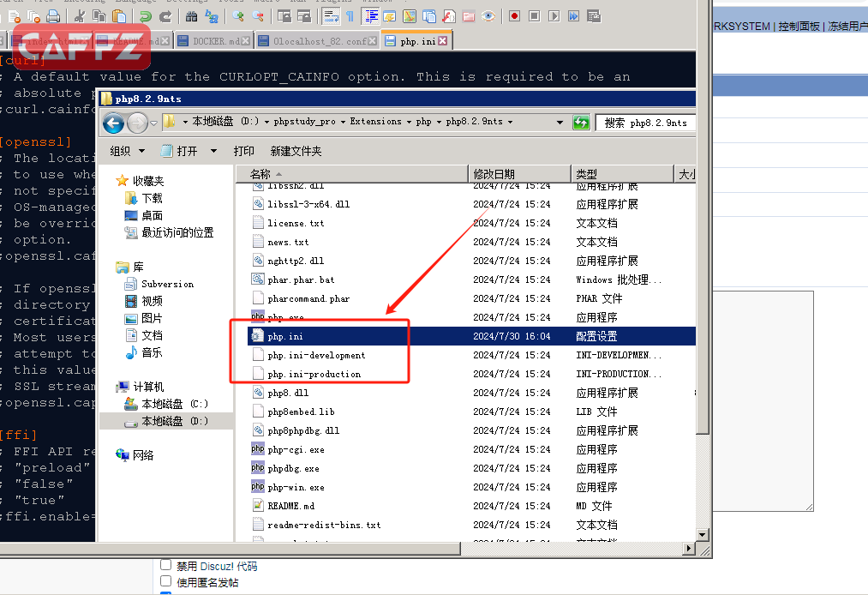Viewport: 868px width, 595px height.
Task: Click the 新建文件夹 button
Action: click(296, 151)
